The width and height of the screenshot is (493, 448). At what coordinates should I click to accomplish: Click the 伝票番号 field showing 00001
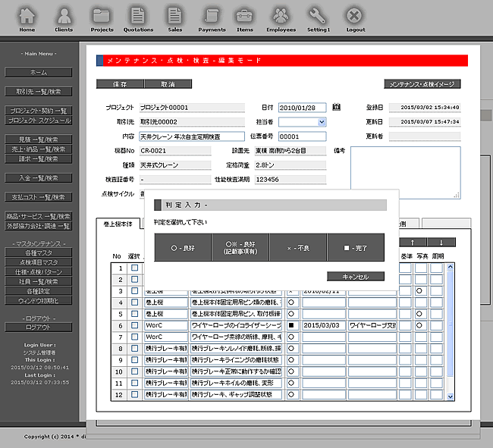point(303,136)
